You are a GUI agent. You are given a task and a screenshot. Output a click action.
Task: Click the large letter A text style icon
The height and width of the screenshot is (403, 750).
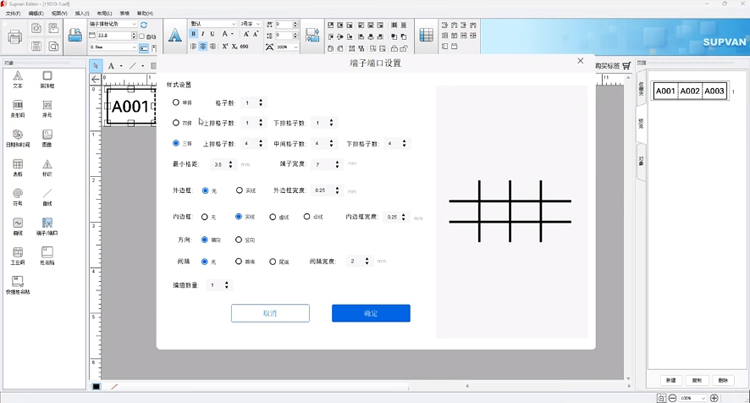coord(174,36)
